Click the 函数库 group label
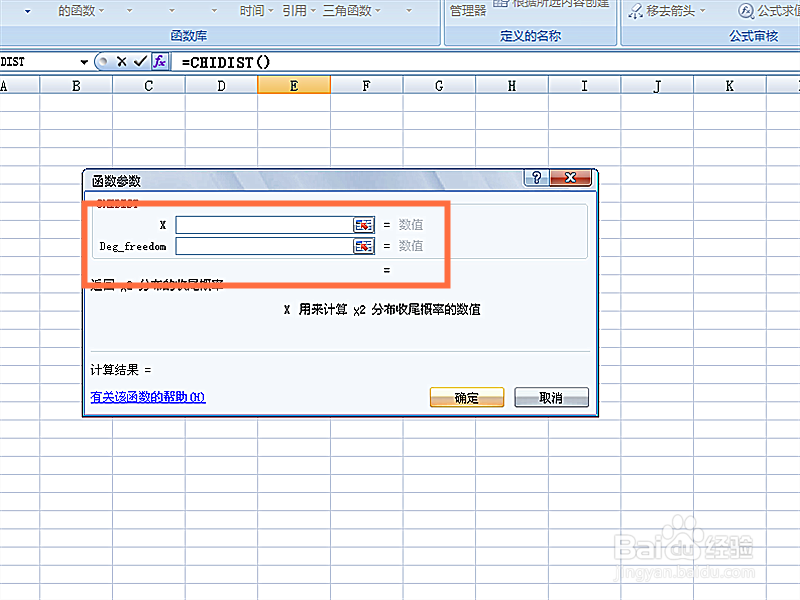Screen dimensions: 800x600 (189, 36)
